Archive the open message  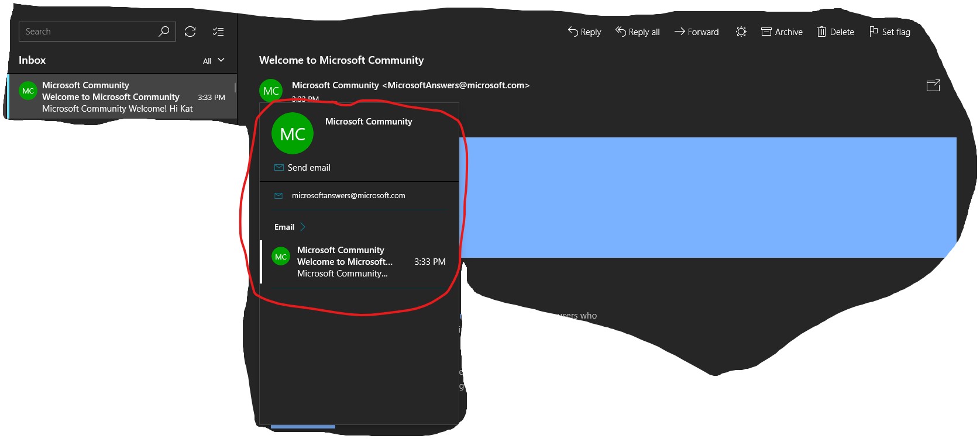(782, 32)
